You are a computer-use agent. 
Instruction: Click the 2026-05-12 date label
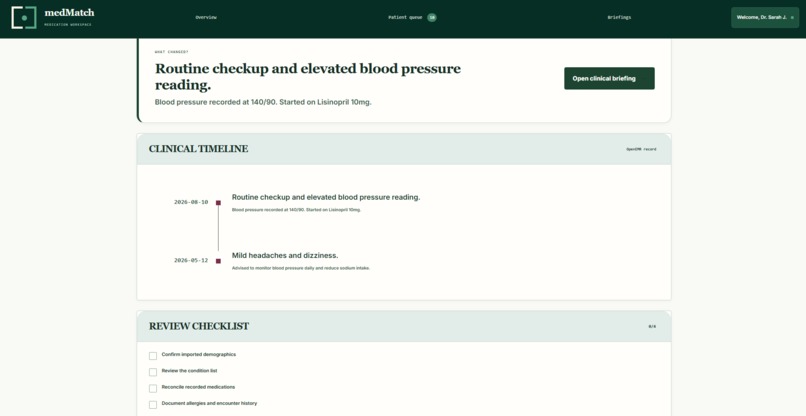(x=191, y=261)
